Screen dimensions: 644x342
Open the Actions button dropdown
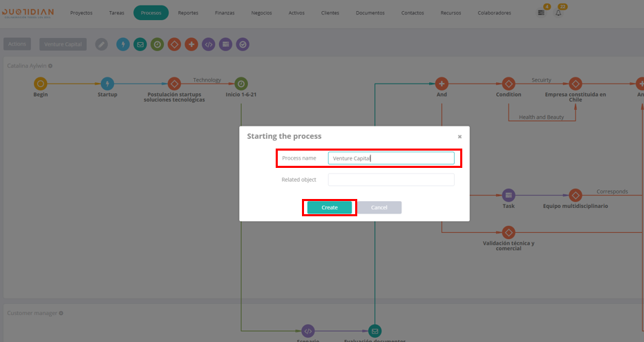pos(17,44)
